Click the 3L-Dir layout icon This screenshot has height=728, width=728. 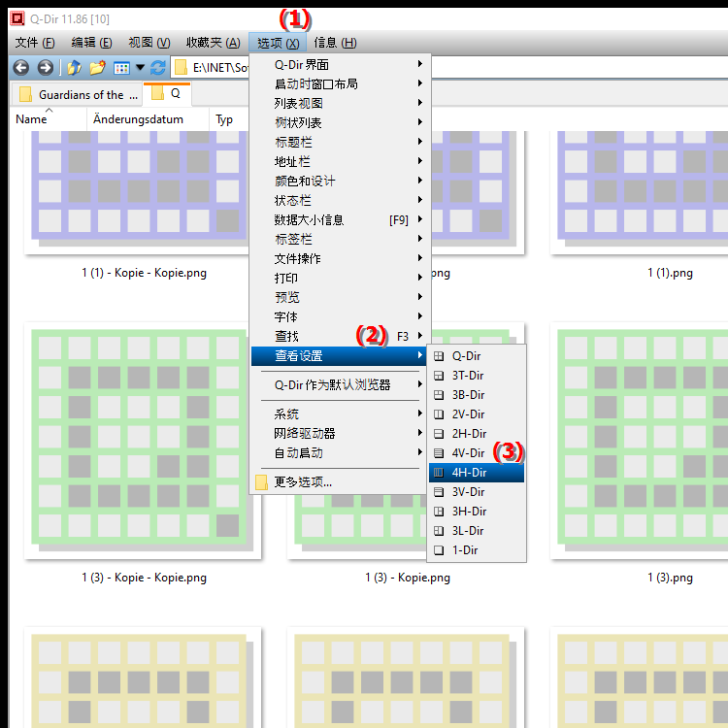click(x=439, y=531)
